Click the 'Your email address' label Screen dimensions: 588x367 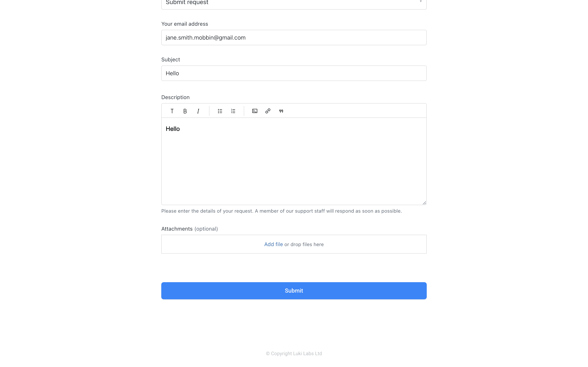pyautogui.click(x=185, y=24)
